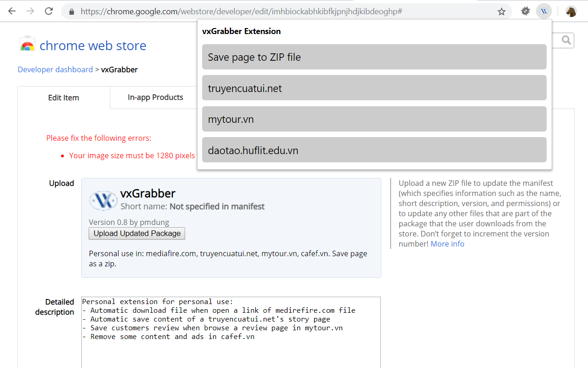The width and height of the screenshot is (588, 368).
Task: Click the vxGrabber extension toolbar icon
Action: click(x=544, y=11)
